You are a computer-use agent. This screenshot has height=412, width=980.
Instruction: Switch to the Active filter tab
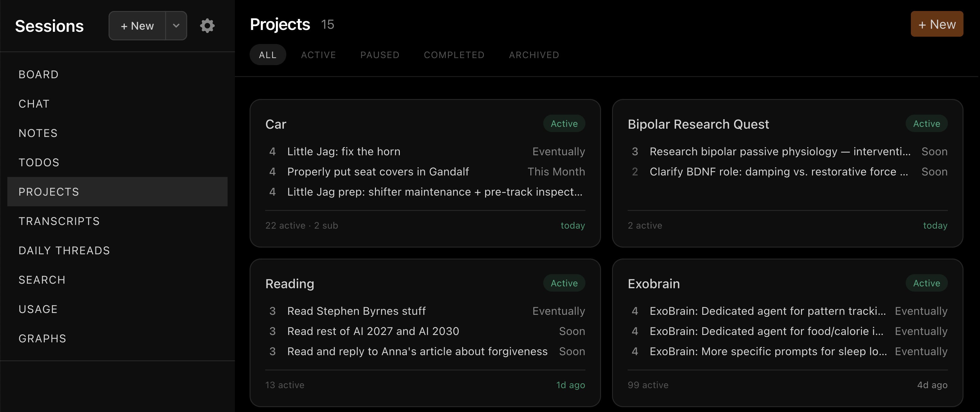coord(318,55)
